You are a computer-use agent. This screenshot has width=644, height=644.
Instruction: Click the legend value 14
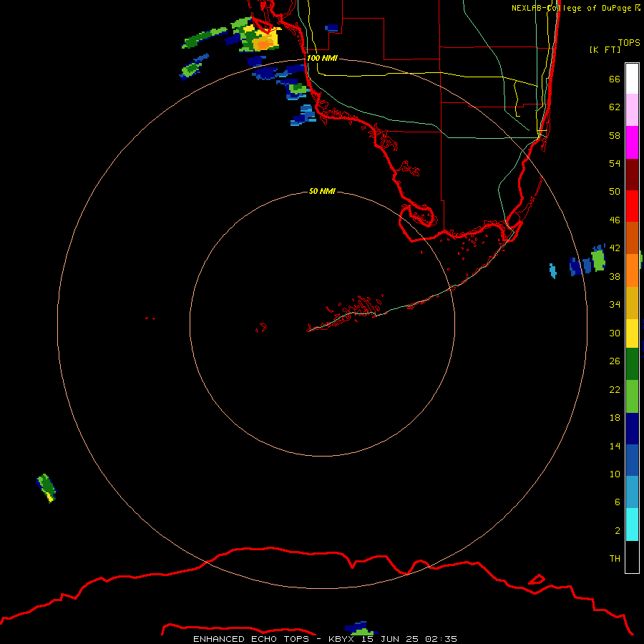(615, 446)
